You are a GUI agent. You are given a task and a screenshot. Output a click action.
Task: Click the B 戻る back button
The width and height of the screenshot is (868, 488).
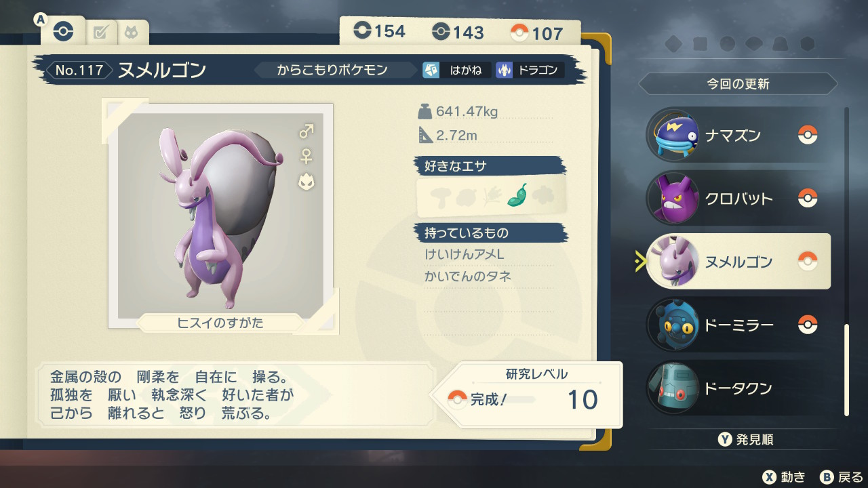tap(842, 476)
